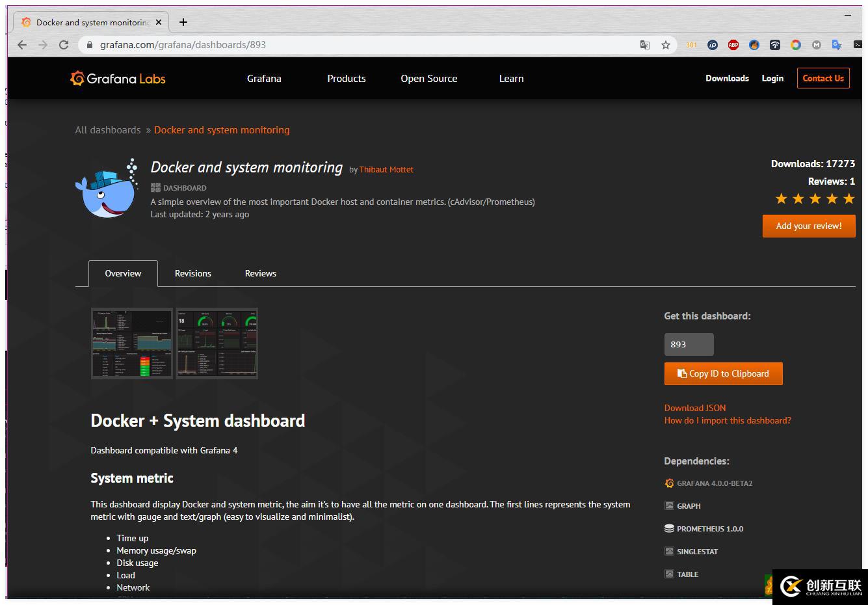Click the Singlestat panel dependency icon

click(669, 552)
